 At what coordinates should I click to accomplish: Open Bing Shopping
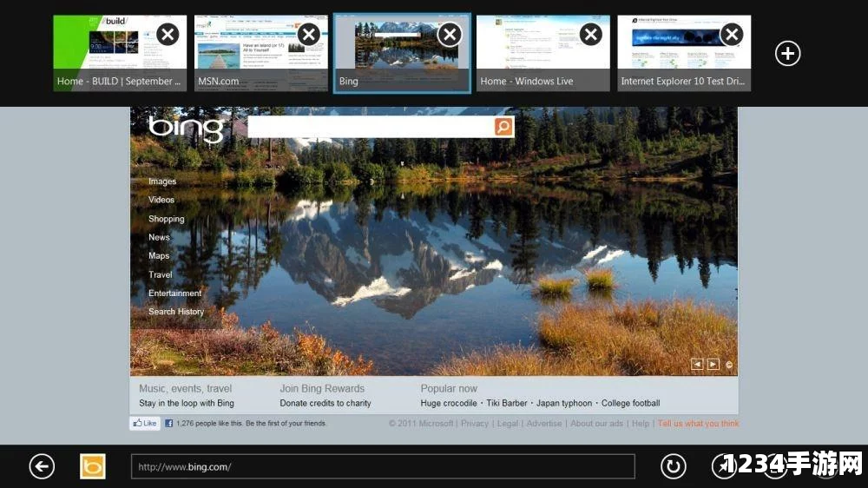(x=166, y=219)
